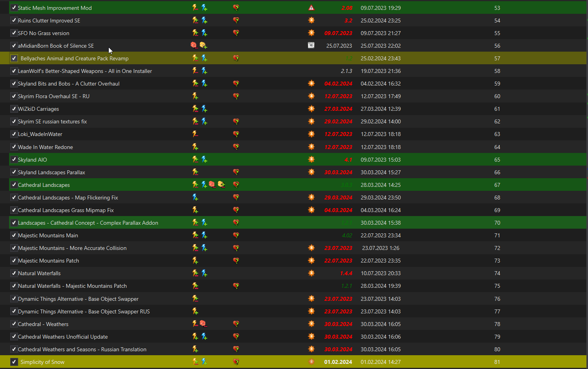Click the yellow lightning icon on LeanWolf's Better-Shaped Weapons
Viewport: 588px width, 369px height.
point(195,71)
